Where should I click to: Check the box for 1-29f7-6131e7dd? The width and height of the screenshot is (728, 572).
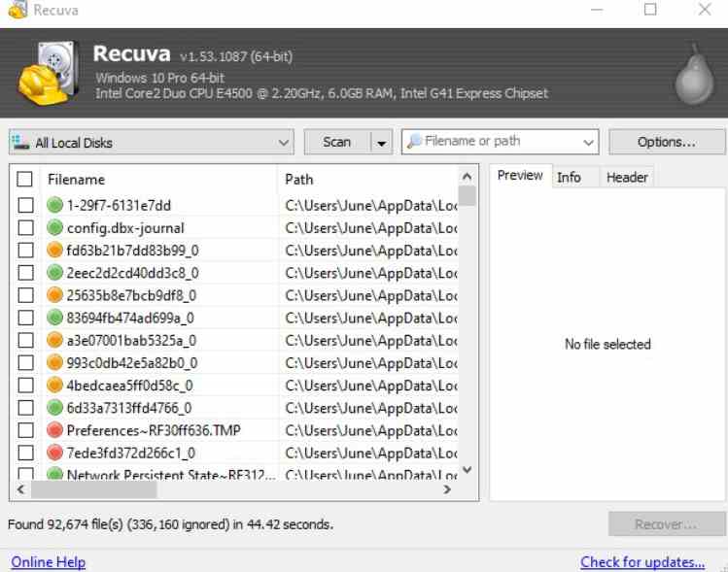[25, 205]
